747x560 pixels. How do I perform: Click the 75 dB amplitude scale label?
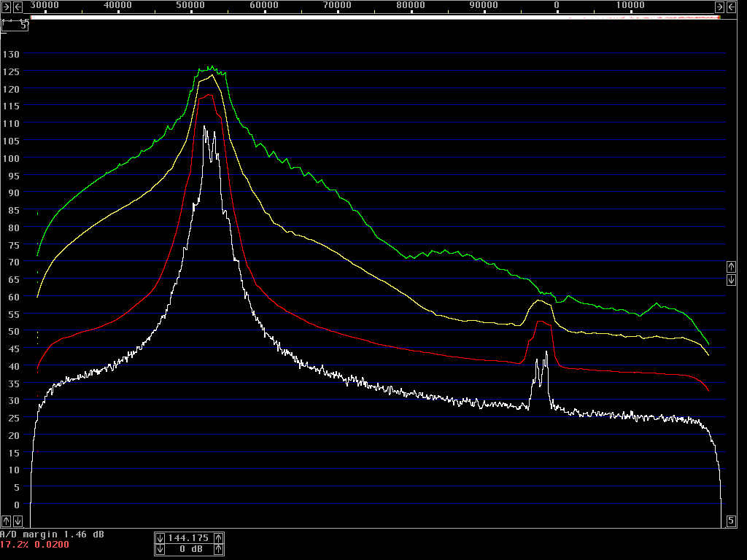coord(14,245)
